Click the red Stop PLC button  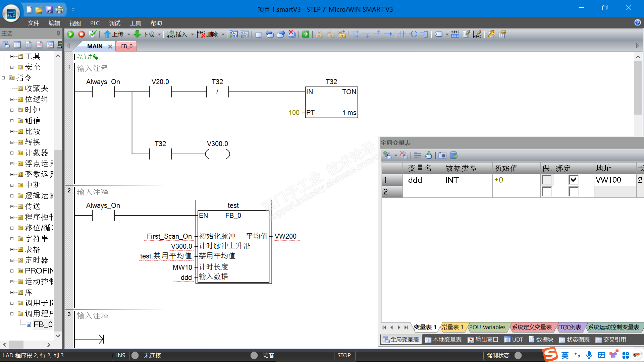(81, 34)
